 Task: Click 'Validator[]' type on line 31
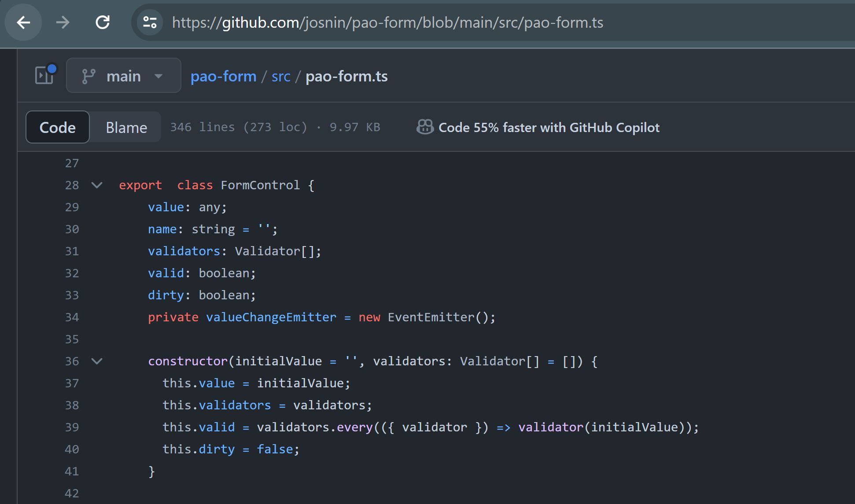point(275,251)
